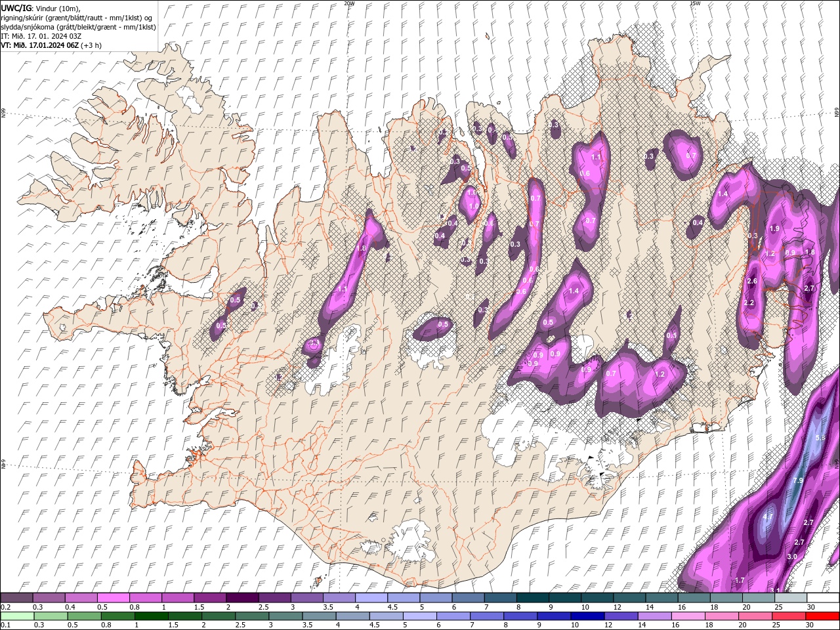This screenshot has width=840, height=630.
Task: Click the lower legend swatch between 16 and 18
Action: coord(687,616)
